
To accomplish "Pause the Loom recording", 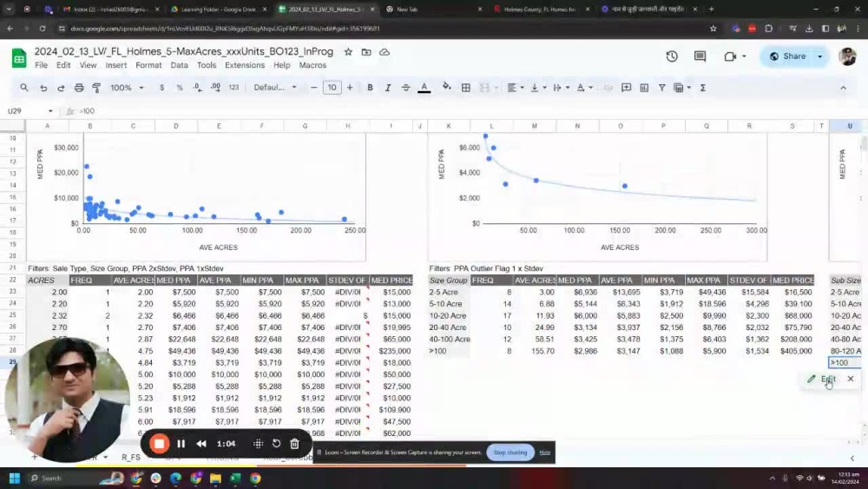I will [x=181, y=444].
